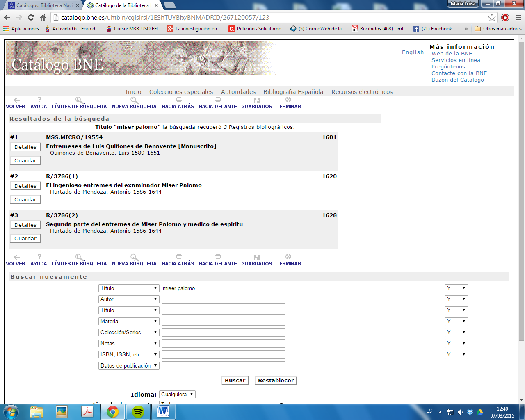Click Guardar for result #1
The height and width of the screenshot is (420, 525).
click(25, 160)
